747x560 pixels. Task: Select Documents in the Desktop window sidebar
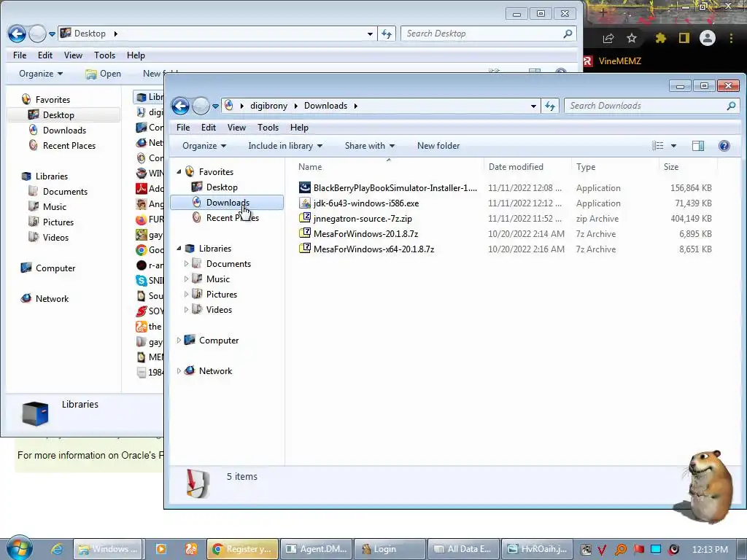click(x=65, y=191)
